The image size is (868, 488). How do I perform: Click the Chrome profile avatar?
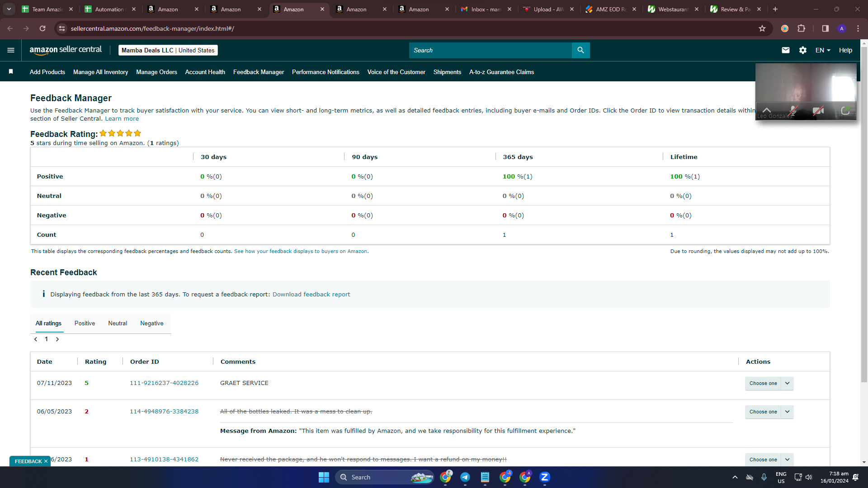tap(842, 28)
